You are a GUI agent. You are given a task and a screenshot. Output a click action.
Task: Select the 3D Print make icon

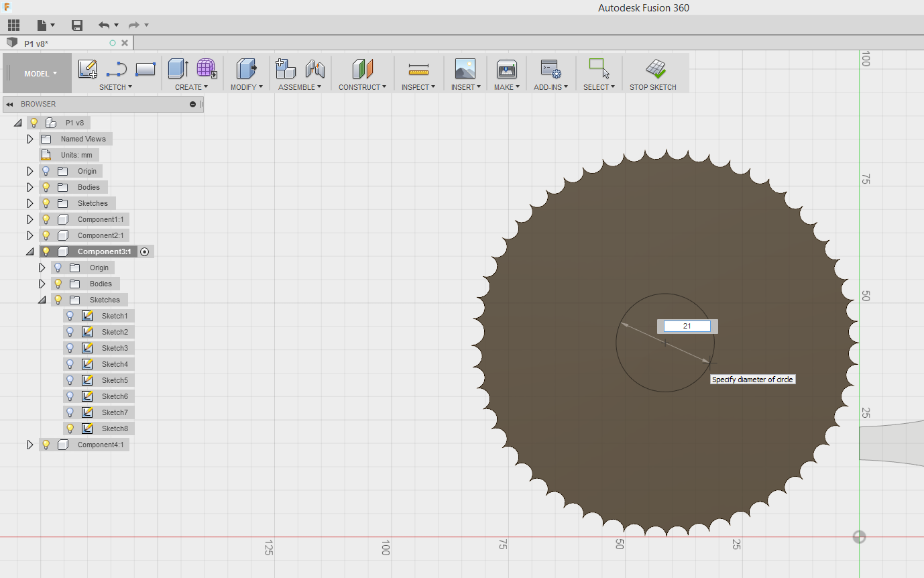pyautogui.click(x=506, y=68)
